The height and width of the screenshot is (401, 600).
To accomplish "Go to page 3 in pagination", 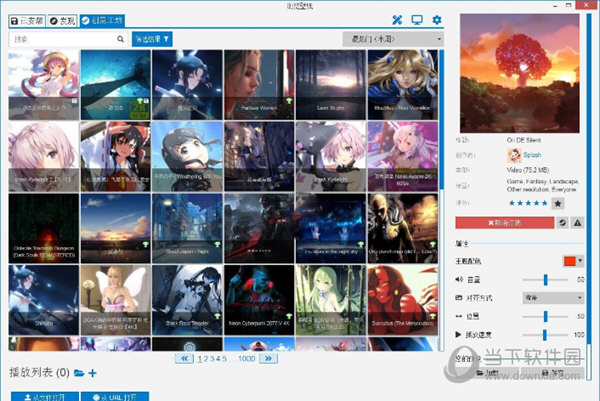I will 212,359.
